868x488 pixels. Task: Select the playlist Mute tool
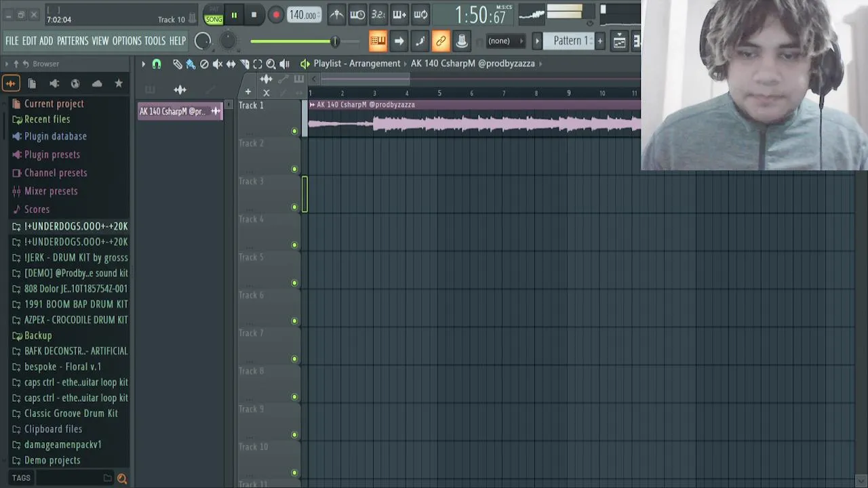(218, 64)
